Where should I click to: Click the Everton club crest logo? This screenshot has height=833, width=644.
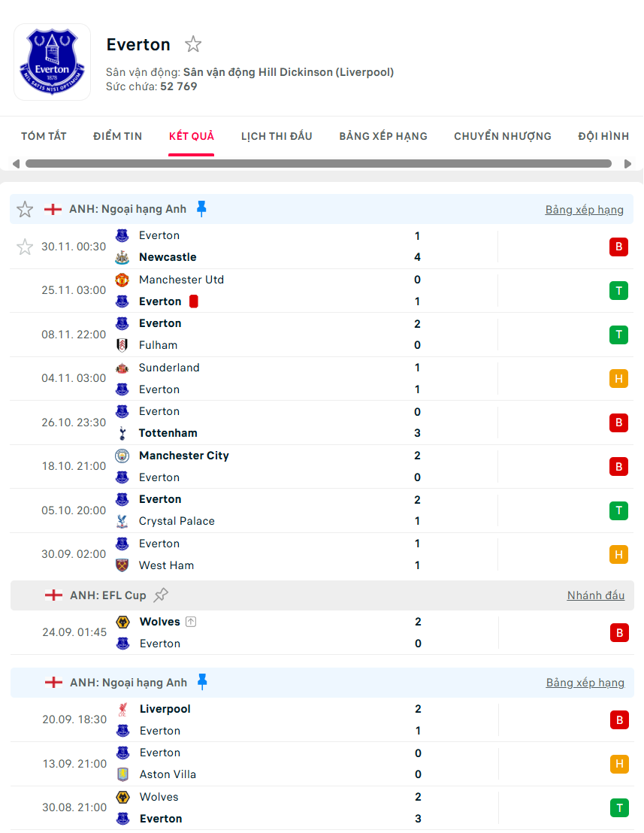coord(52,62)
